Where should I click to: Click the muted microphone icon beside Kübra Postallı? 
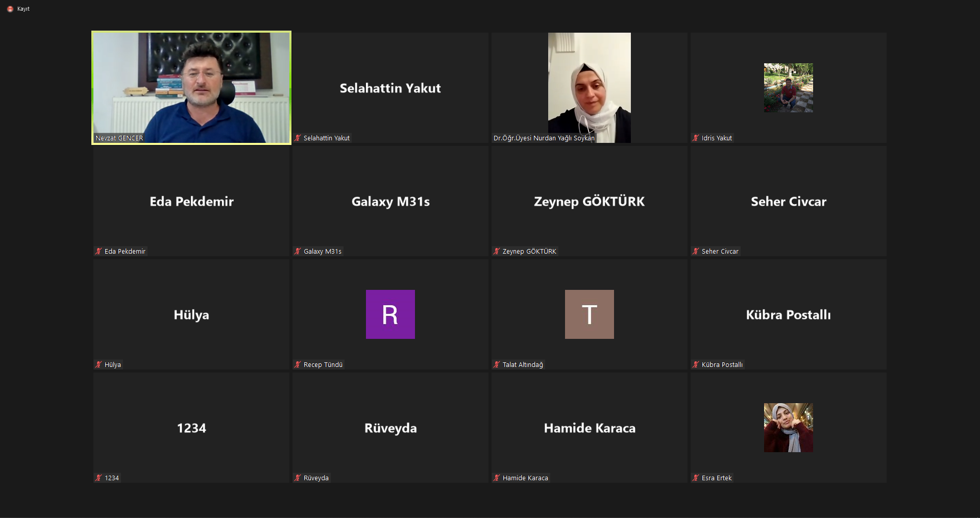click(696, 364)
